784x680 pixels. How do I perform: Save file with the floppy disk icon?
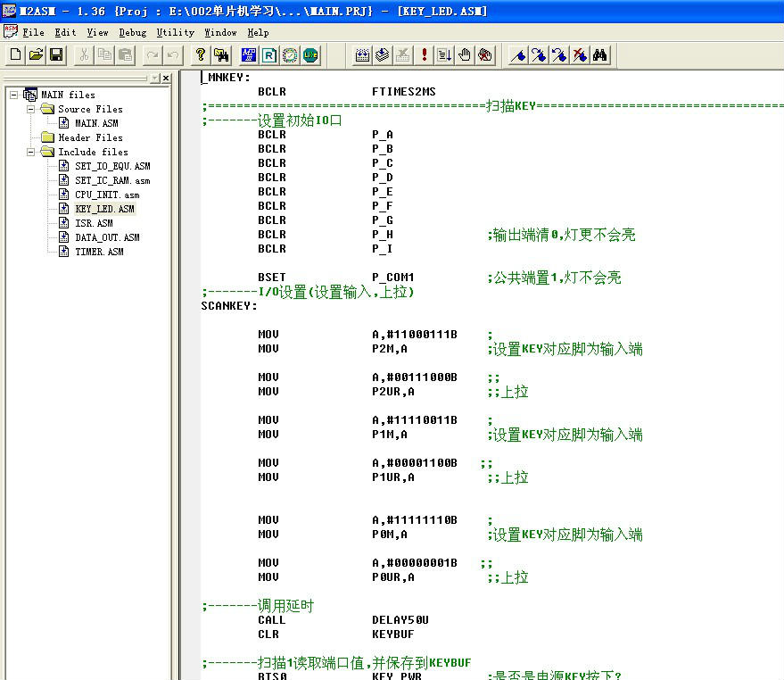coord(56,55)
